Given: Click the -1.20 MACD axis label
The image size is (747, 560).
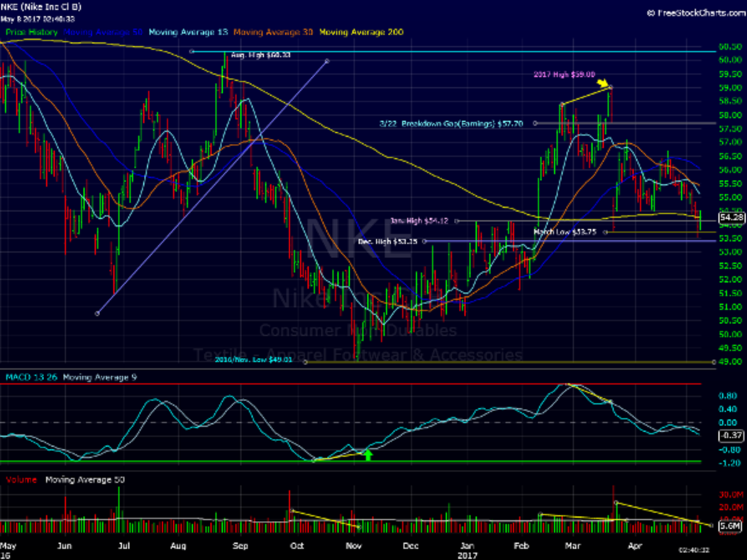Looking at the screenshot, I should pyautogui.click(x=729, y=463).
